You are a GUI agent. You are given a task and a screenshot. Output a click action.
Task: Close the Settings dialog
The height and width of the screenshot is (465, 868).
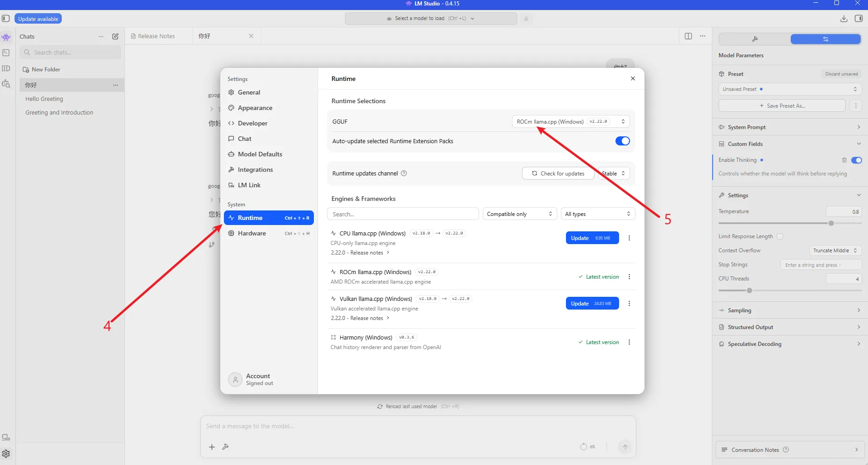tap(633, 79)
